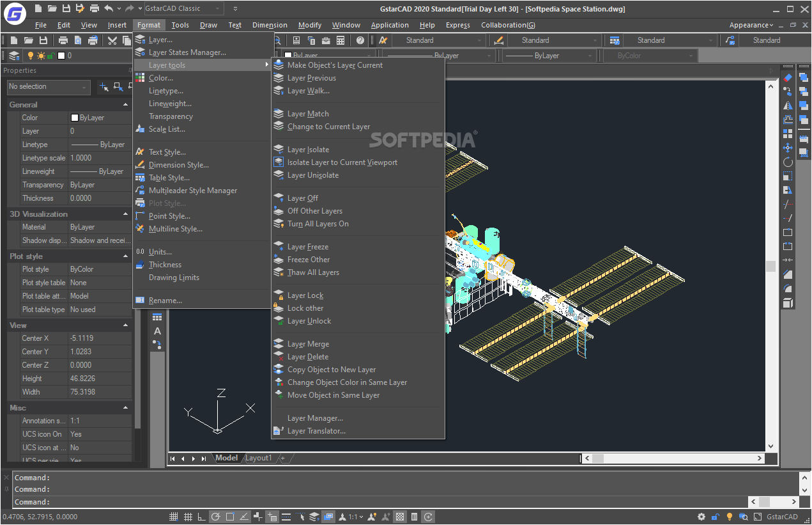The height and width of the screenshot is (525, 812).
Task: Open the text style Standard dropdown
Action: (438, 40)
